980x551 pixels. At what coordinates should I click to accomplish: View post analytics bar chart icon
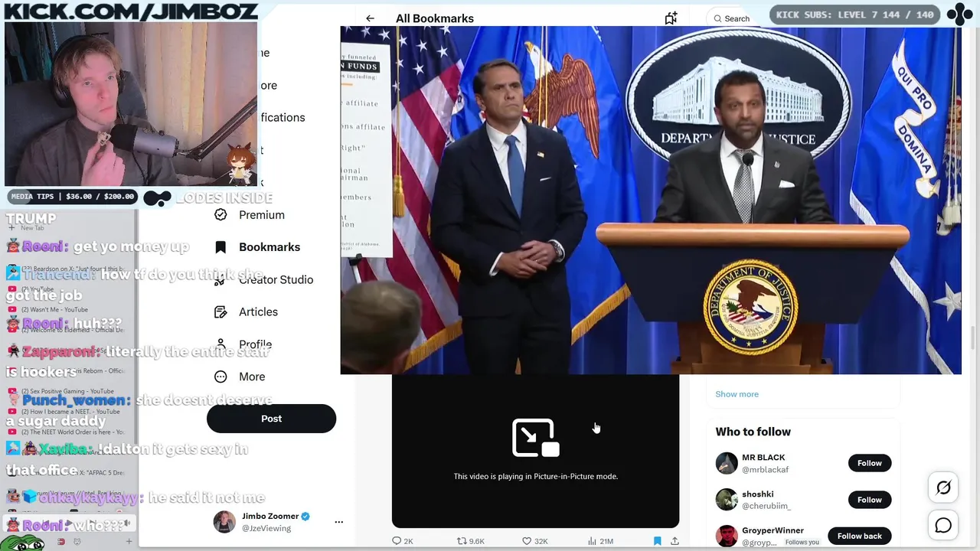pyautogui.click(x=592, y=541)
